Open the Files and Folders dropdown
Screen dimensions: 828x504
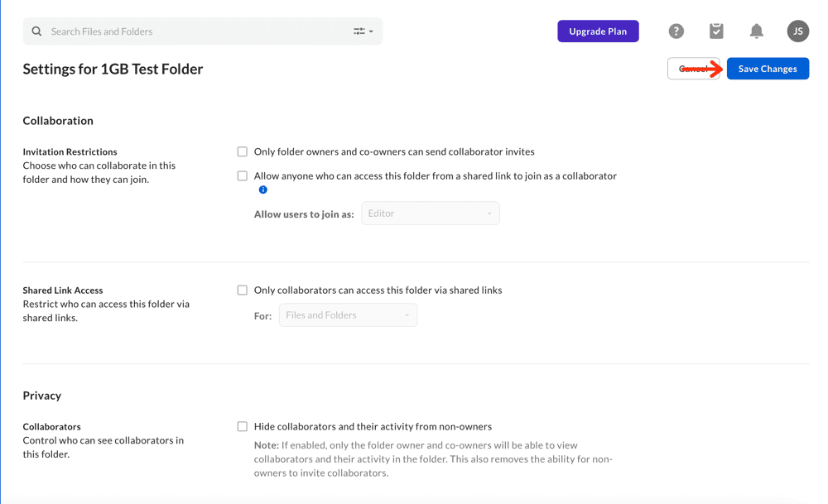click(x=348, y=315)
